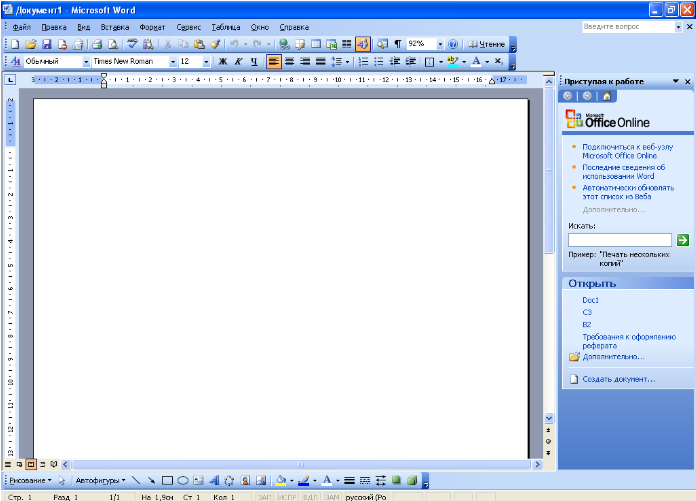Open the font size dropdown showing 12
696x501 pixels.
tap(206, 62)
